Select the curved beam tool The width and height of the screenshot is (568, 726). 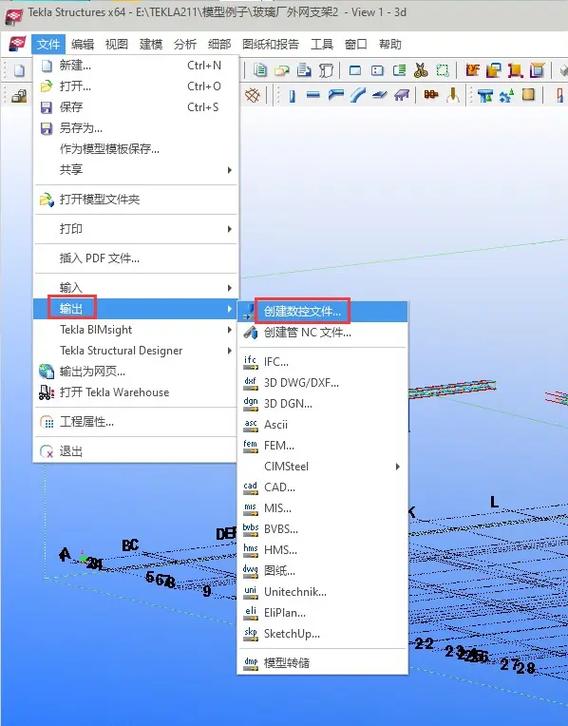click(357, 96)
